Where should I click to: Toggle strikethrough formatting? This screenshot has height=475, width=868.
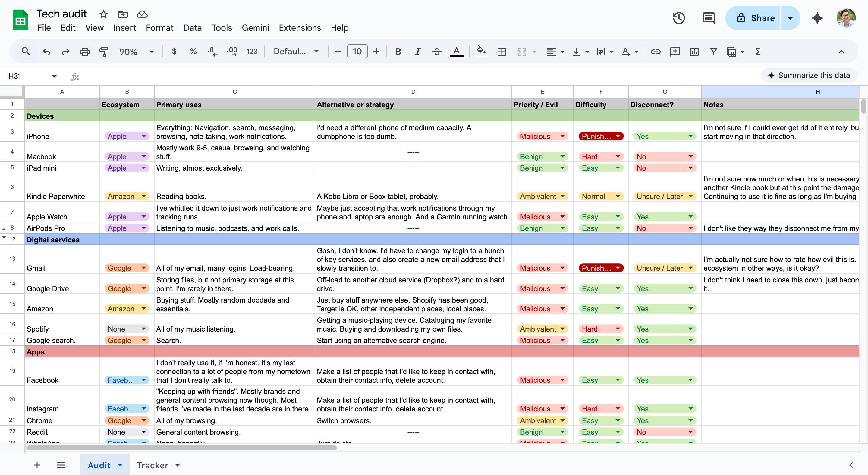[437, 52]
